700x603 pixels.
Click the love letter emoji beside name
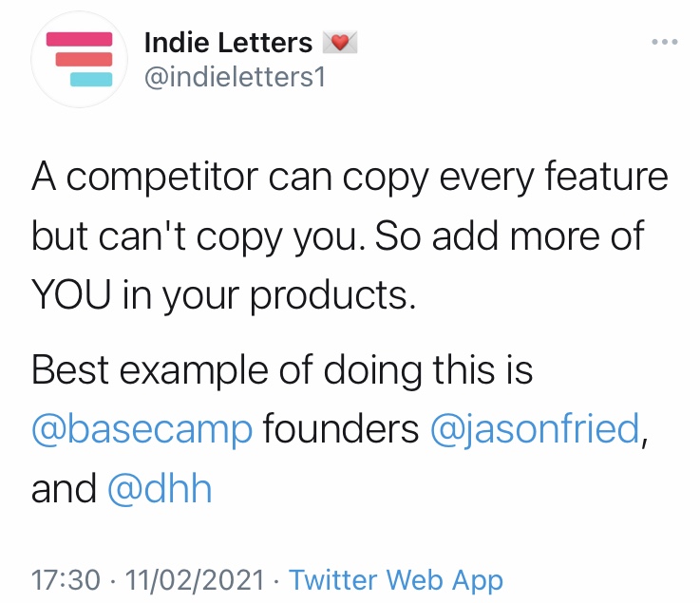(339, 43)
